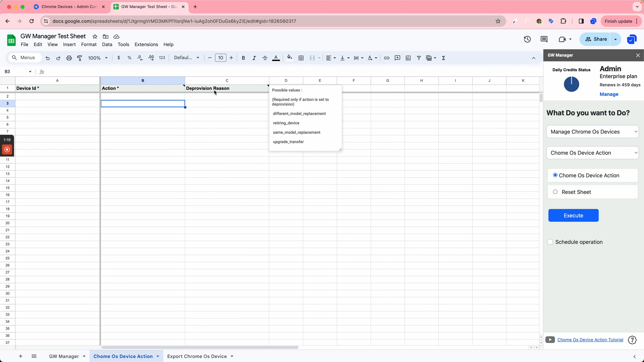
Task: Click the Manage link in GW Manager
Action: 609,94
